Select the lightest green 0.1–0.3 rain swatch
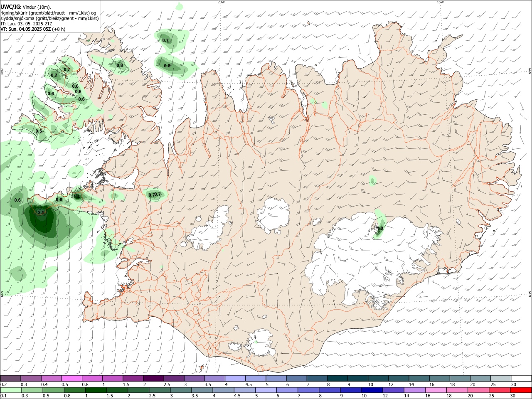Viewport: 532px width, 399px height. point(11,390)
